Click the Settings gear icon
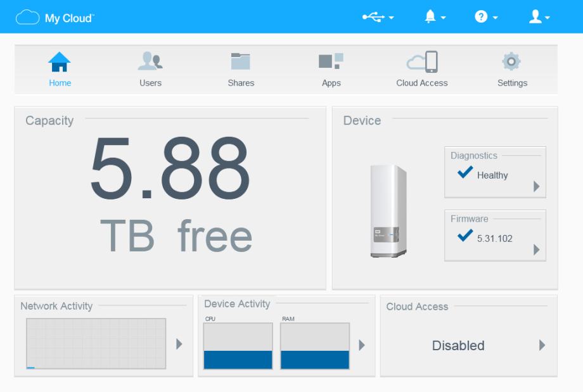 point(511,61)
